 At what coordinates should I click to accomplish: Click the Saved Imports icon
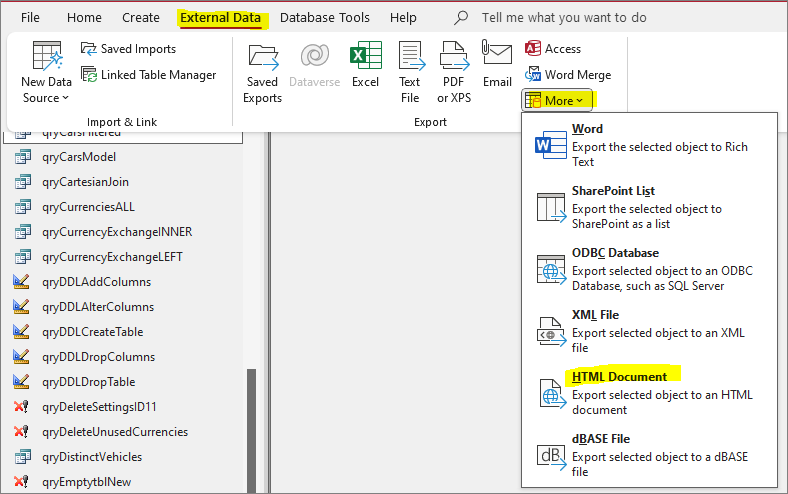pos(88,49)
